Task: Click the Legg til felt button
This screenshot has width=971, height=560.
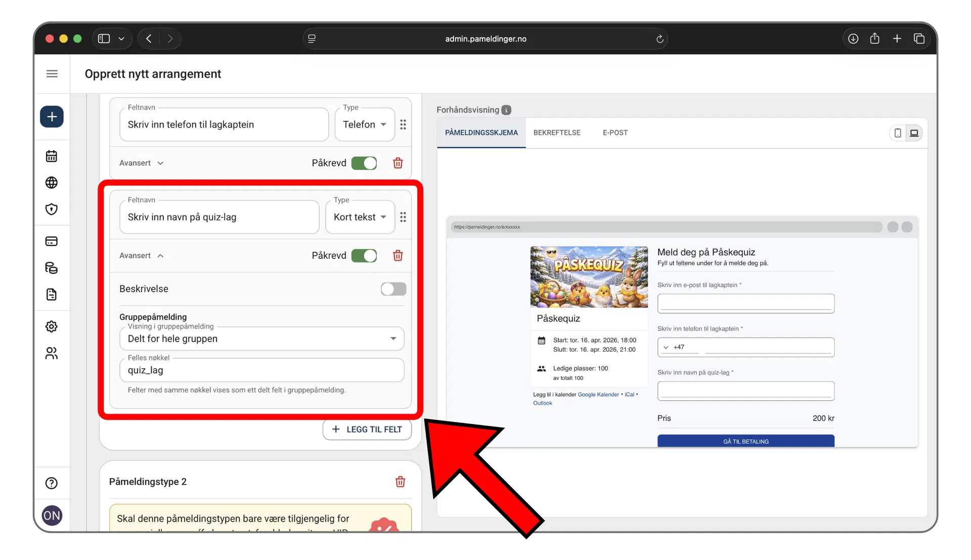Action: pos(367,430)
